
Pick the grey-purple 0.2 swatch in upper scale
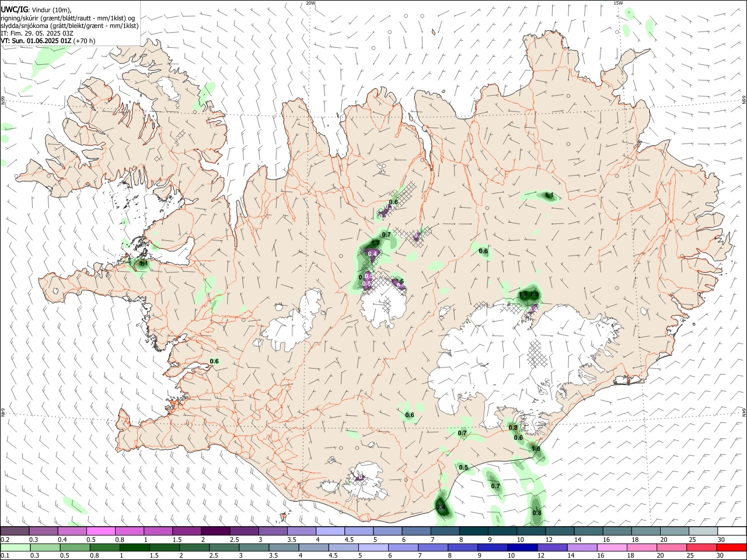pos(15,531)
